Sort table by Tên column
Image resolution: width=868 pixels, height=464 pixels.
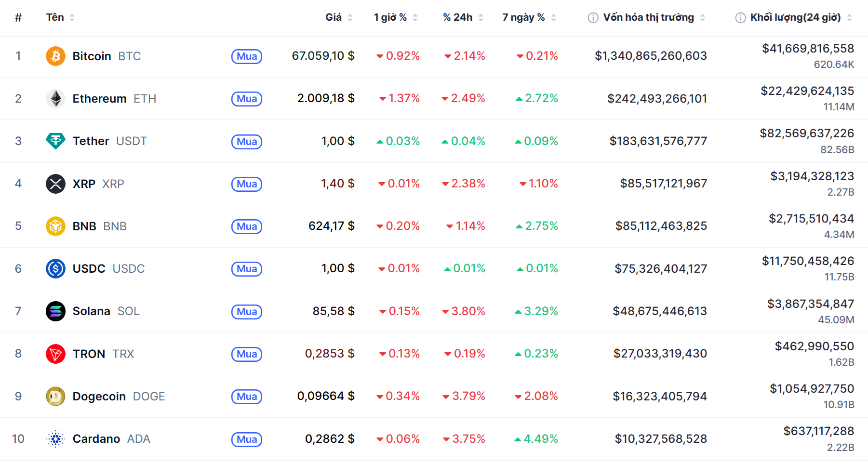60,17
